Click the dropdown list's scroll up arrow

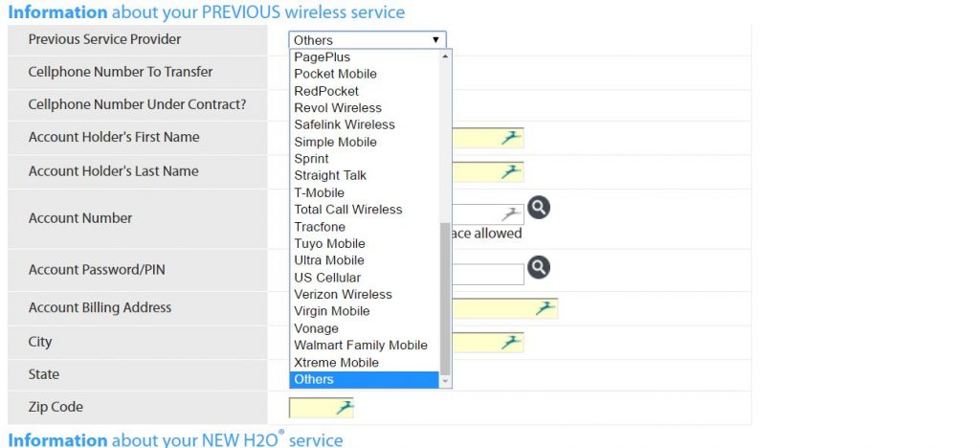pos(446,56)
